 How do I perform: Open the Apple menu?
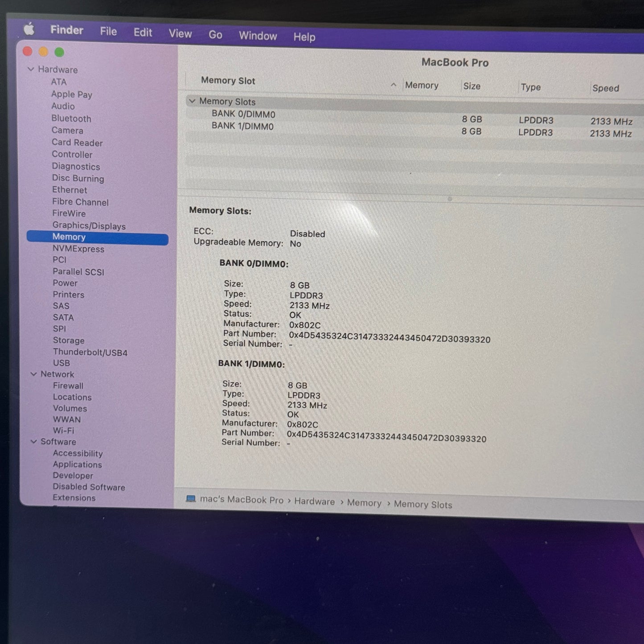(x=29, y=29)
